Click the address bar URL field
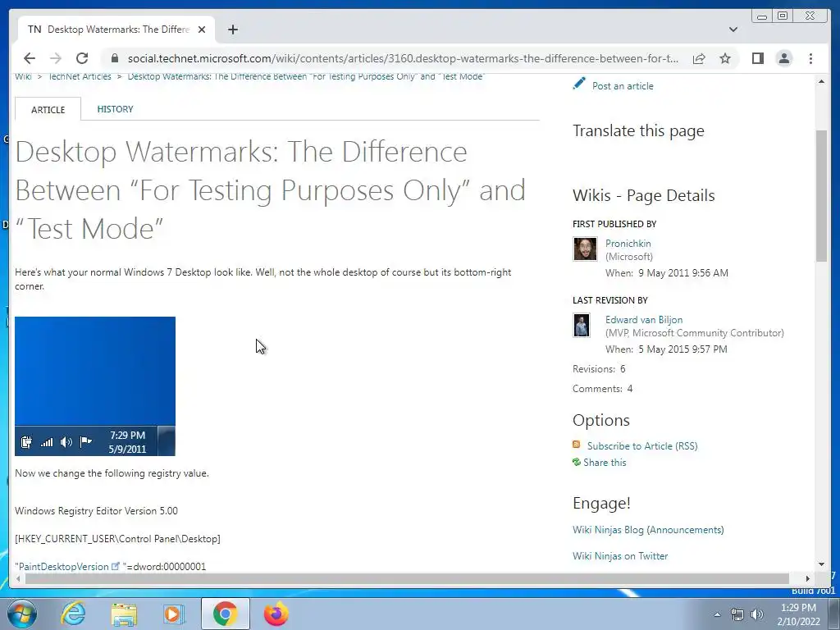840x630 pixels. 403,58
